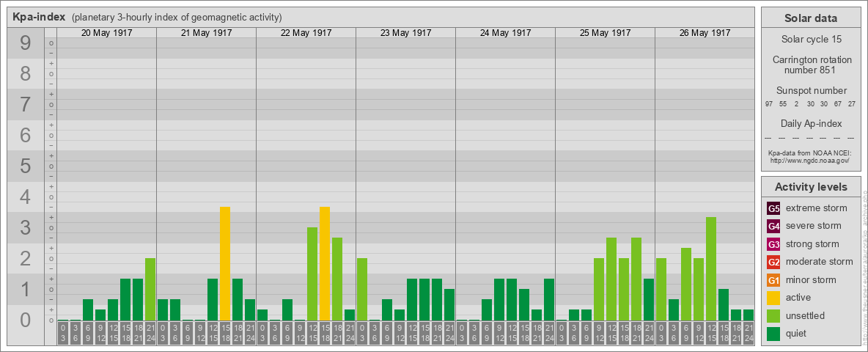Click the 'extreme storm' legend label

click(817, 209)
